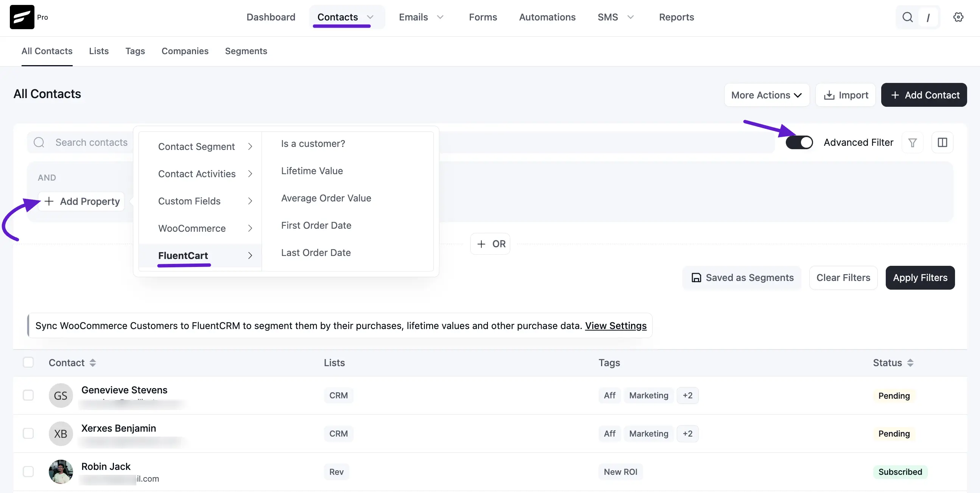The image size is (980, 493).
Task: Open the settings gear icon
Action: pyautogui.click(x=958, y=17)
